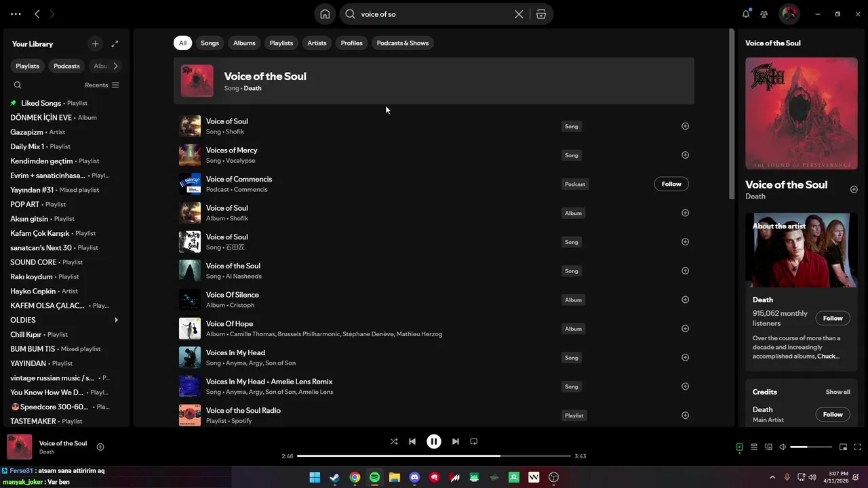This screenshot has height=488, width=868.
Task: Show all credits
Action: (x=837, y=392)
